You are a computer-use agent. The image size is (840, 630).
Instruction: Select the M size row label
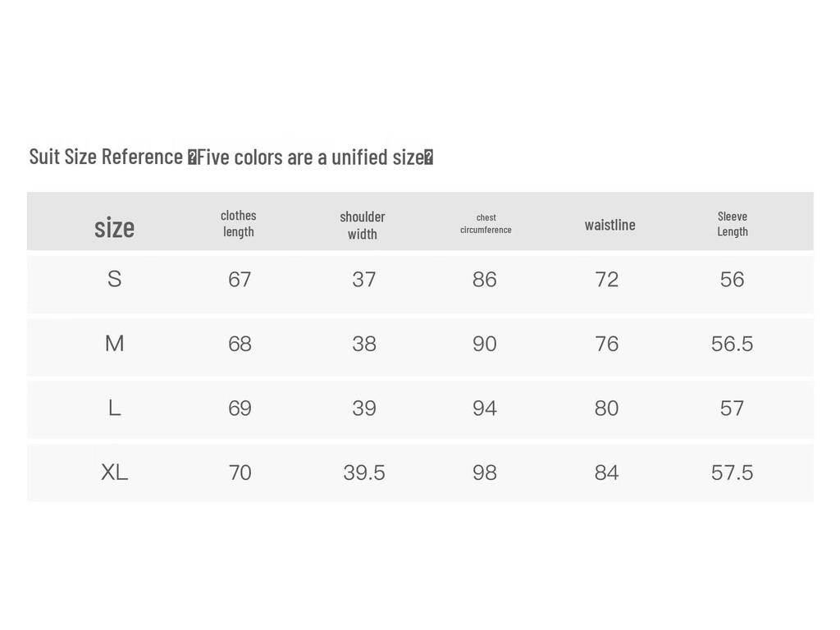[114, 344]
